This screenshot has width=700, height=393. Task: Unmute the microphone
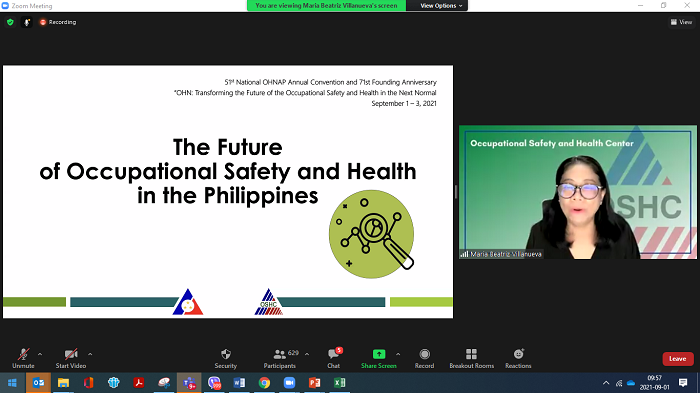pyautogui.click(x=23, y=358)
